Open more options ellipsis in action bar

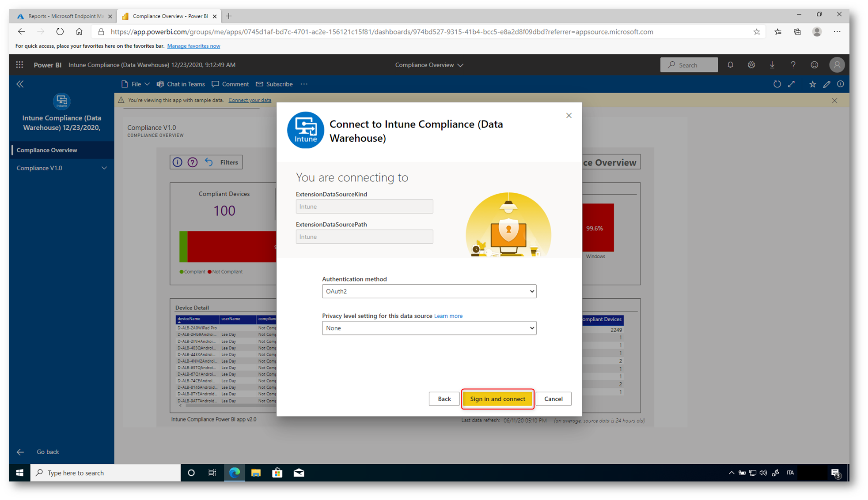click(304, 84)
